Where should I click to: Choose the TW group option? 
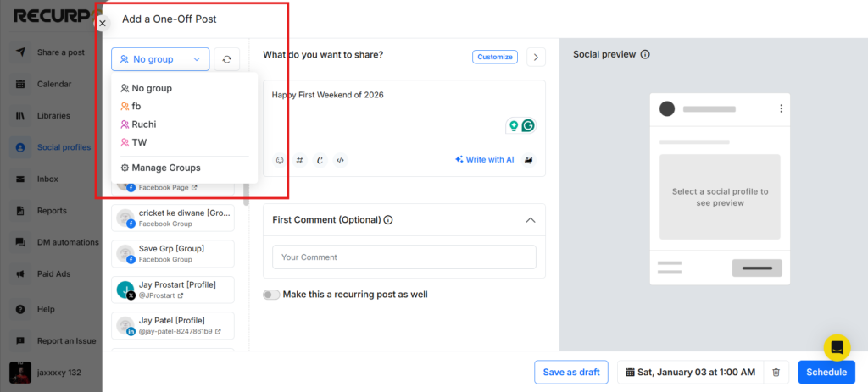tap(134, 142)
